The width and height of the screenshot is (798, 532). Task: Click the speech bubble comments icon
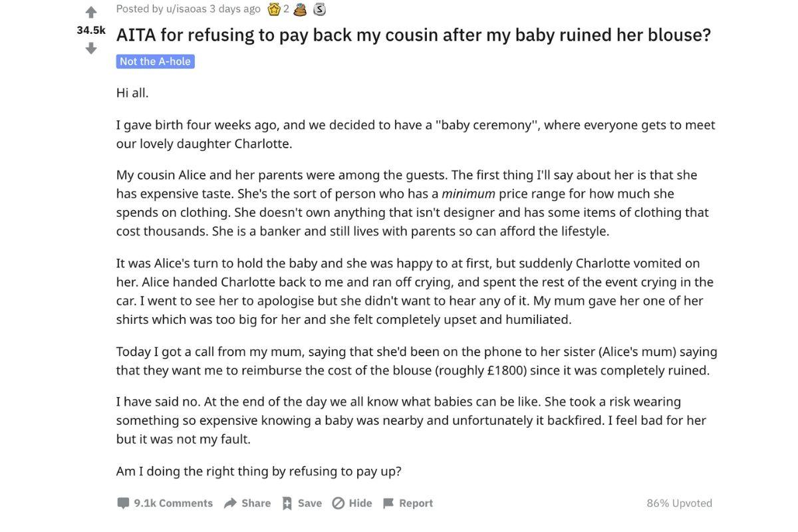pyautogui.click(x=123, y=503)
